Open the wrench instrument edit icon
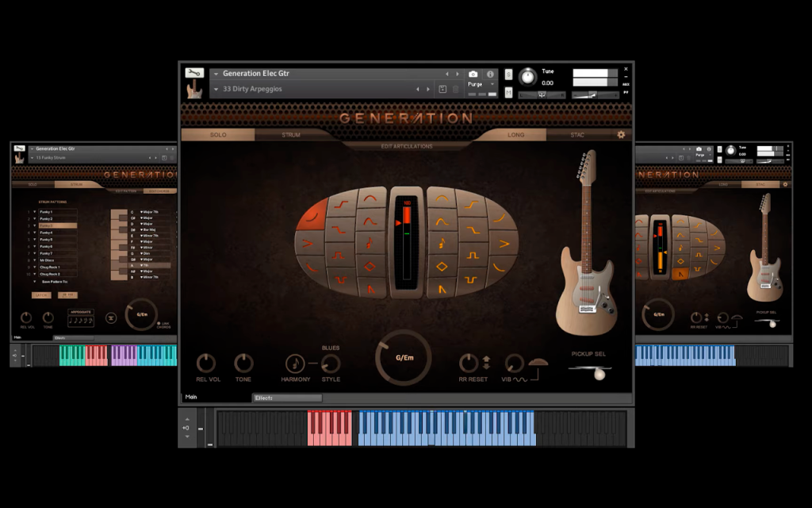 [194, 73]
